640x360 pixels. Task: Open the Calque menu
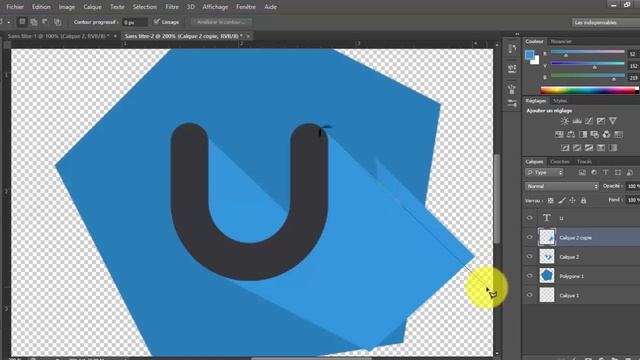(92, 7)
